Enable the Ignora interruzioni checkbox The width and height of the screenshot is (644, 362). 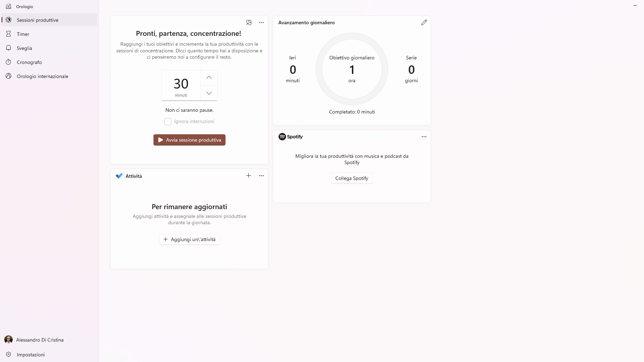tap(168, 122)
